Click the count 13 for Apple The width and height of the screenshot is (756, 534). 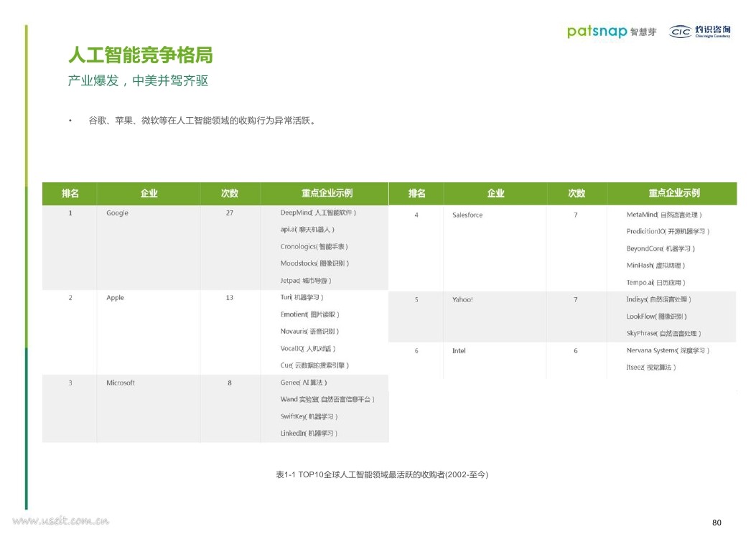[x=230, y=297]
